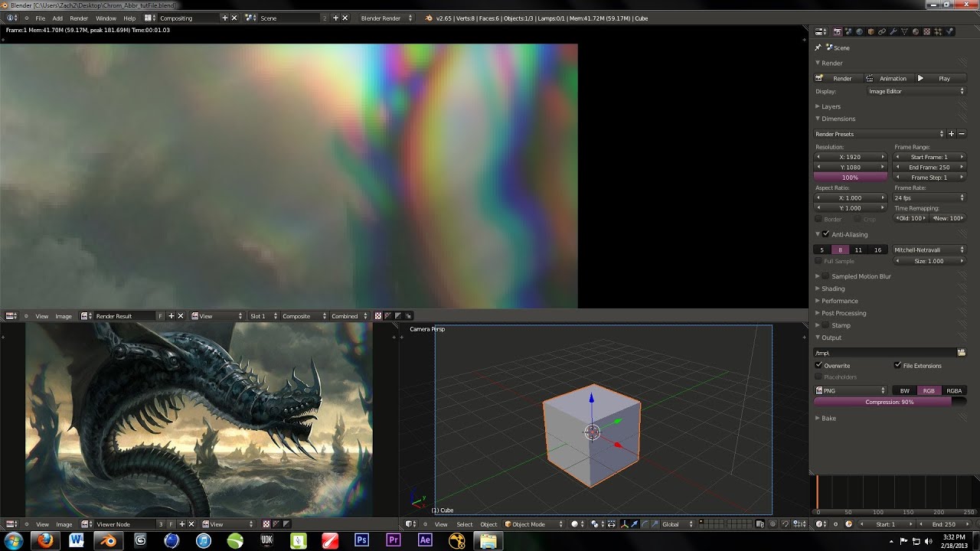This screenshot has width=980, height=551.
Task: Expand the Shading panel
Action: [833, 289]
